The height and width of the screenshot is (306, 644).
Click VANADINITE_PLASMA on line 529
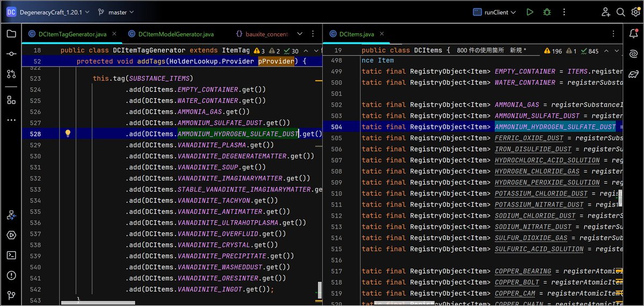(213, 145)
